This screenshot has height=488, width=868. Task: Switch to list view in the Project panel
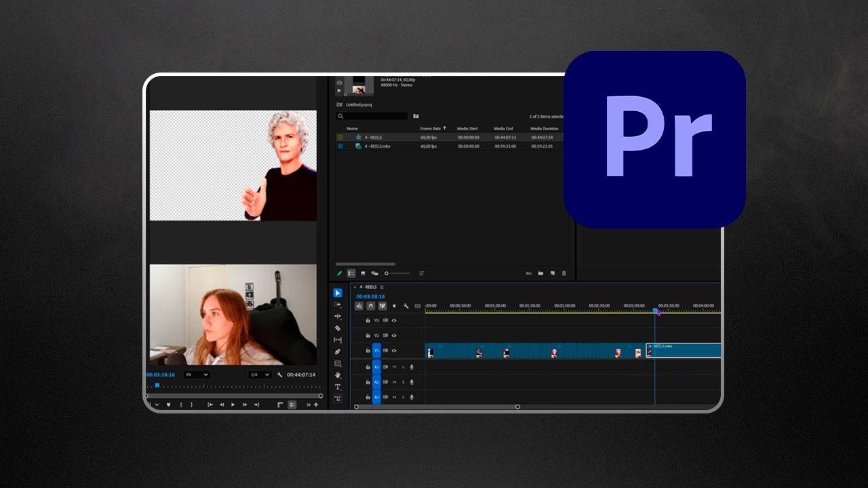(x=351, y=273)
